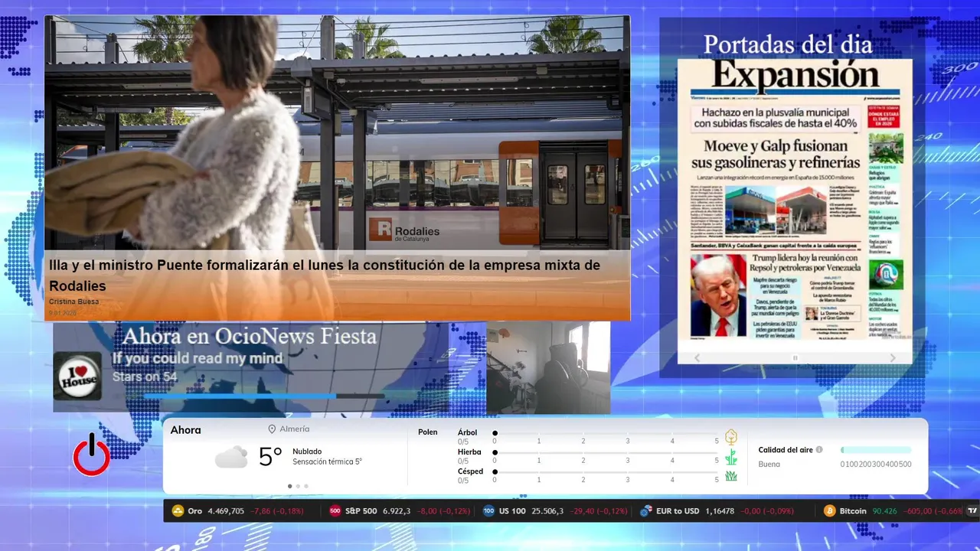This screenshot has width=980, height=551.
Task: Click the Bitcoin price "90.426"
Action: [884, 510]
